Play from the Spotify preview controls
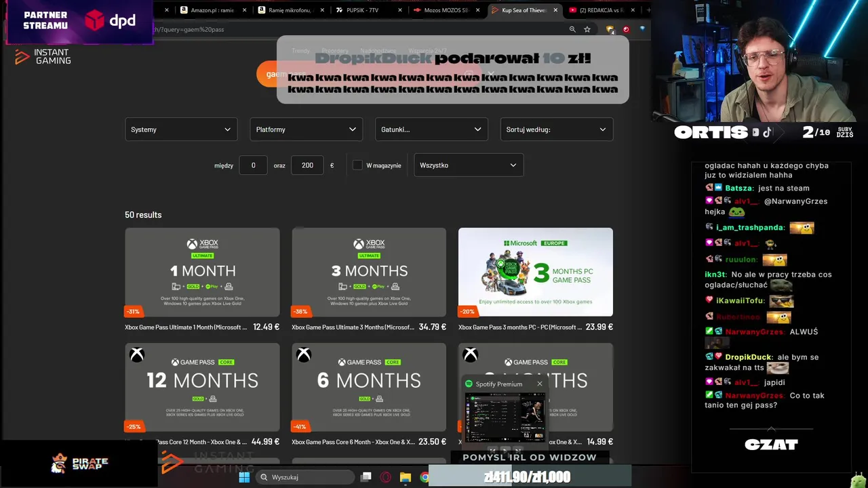868x488 pixels. pos(505,449)
